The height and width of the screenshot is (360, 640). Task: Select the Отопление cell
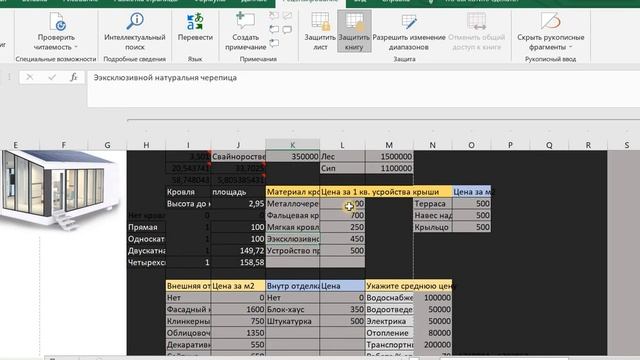pos(389,333)
